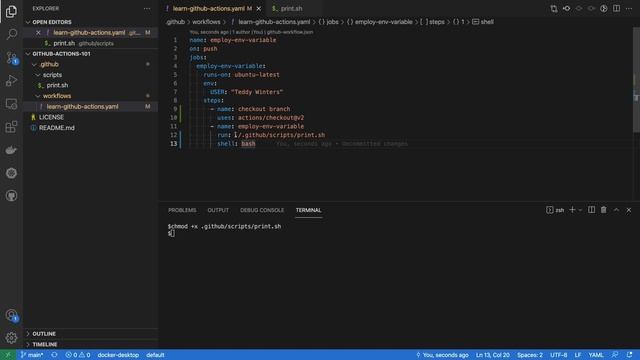Change encoding via UTF-8 status item
Screen dimensions: 640x360
[558, 355]
